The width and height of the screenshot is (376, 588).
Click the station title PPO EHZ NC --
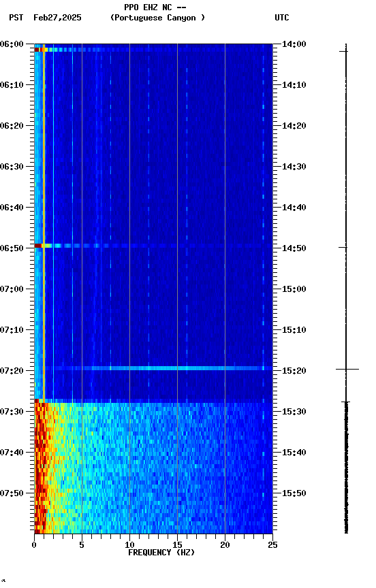click(155, 7)
